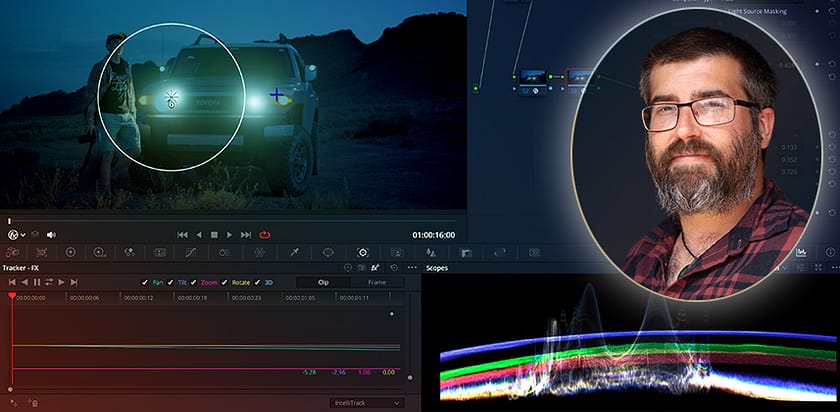Open the Power Window palette
The image size is (840, 412).
point(328,252)
